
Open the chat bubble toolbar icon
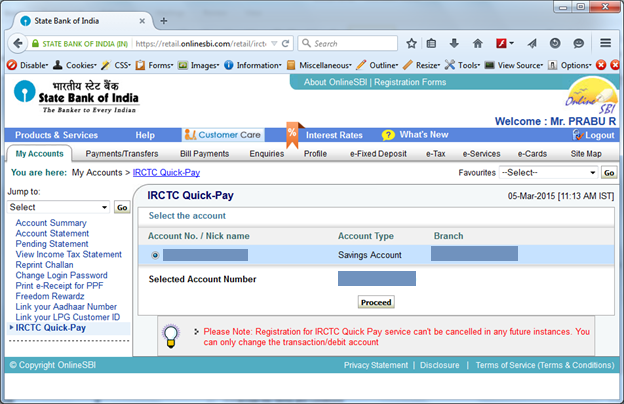578,43
